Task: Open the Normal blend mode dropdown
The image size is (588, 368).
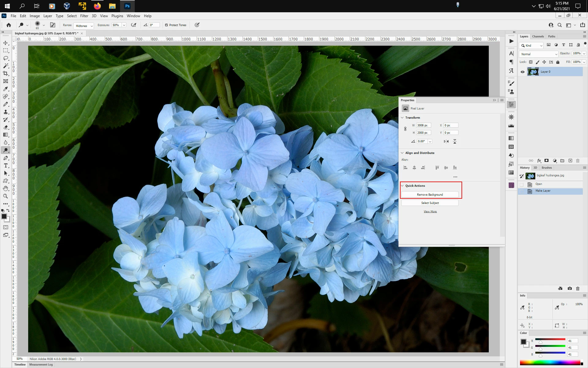Action: [538, 54]
